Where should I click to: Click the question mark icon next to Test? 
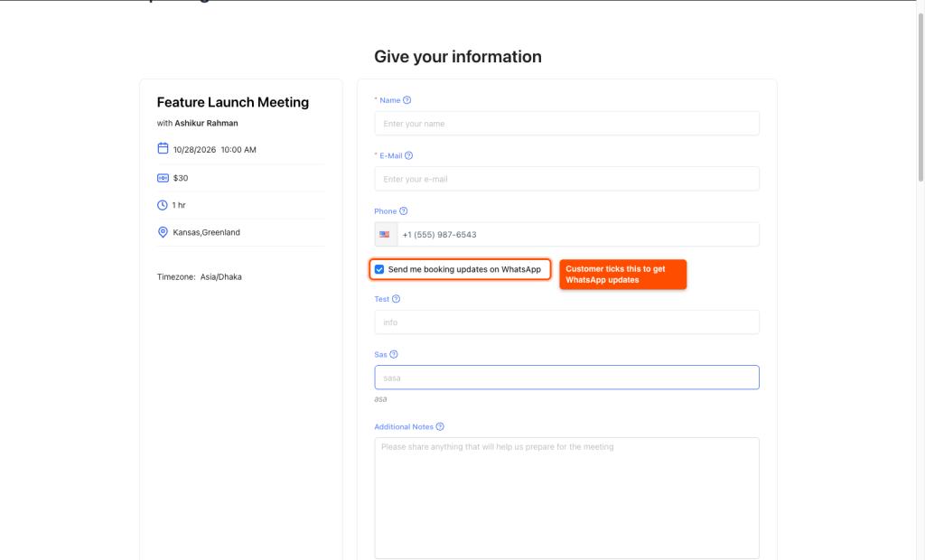tap(396, 299)
